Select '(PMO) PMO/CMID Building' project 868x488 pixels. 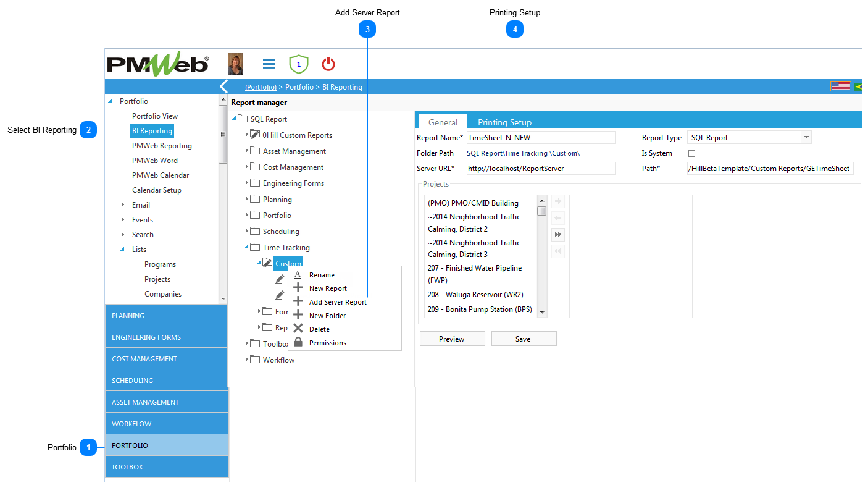pos(473,203)
